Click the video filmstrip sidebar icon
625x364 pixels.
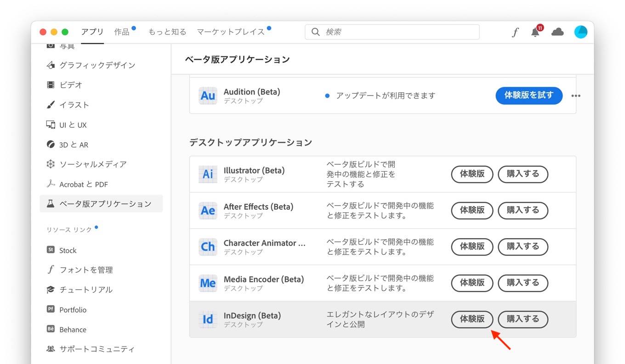(51, 85)
